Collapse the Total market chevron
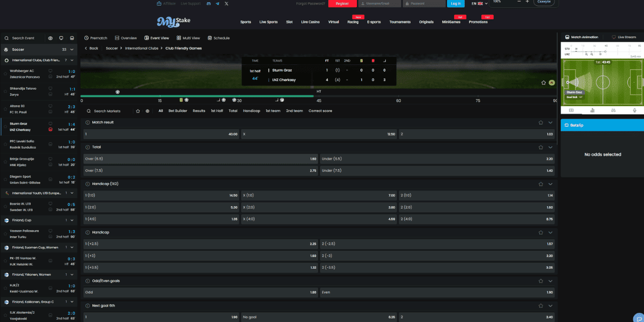Viewport: 644px width, 322px height. [x=550, y=147]
